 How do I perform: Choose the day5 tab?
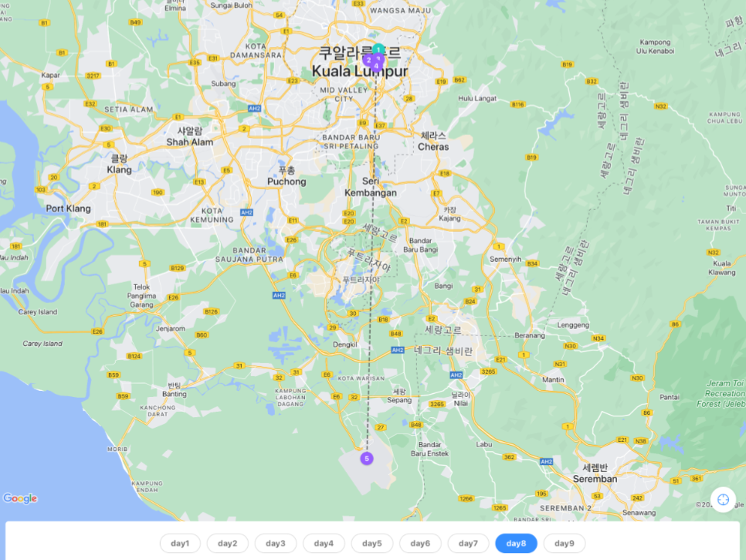point(372,543)
